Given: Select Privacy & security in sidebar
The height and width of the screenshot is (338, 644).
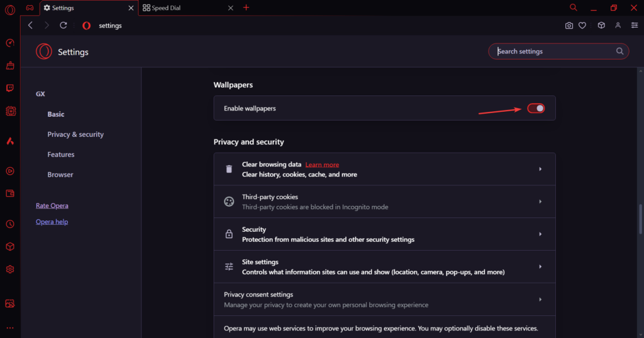Looking at the screenshot, I should point(75,134).
